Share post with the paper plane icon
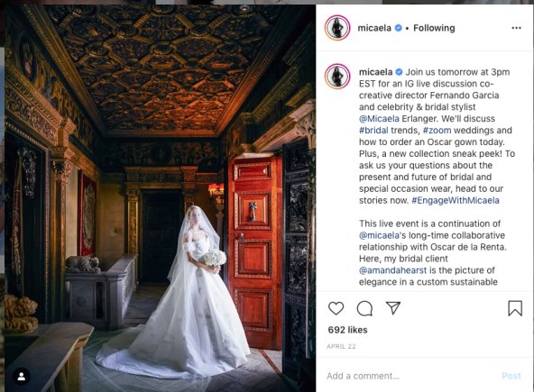Viewport: 534px width, 392px height. tap(393, 307)
